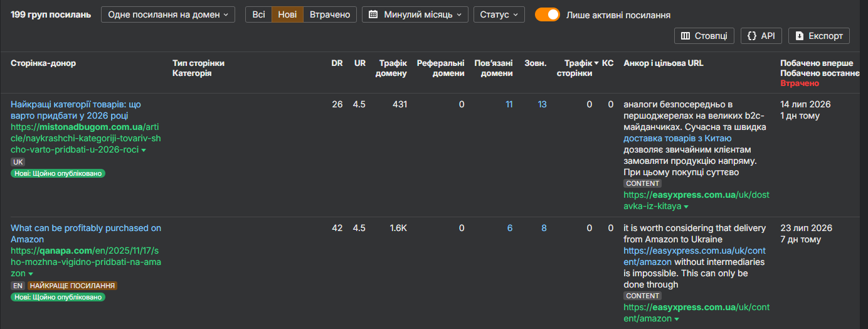
Task: Select the Втрачено tab
Action: [x=330, y=14]
